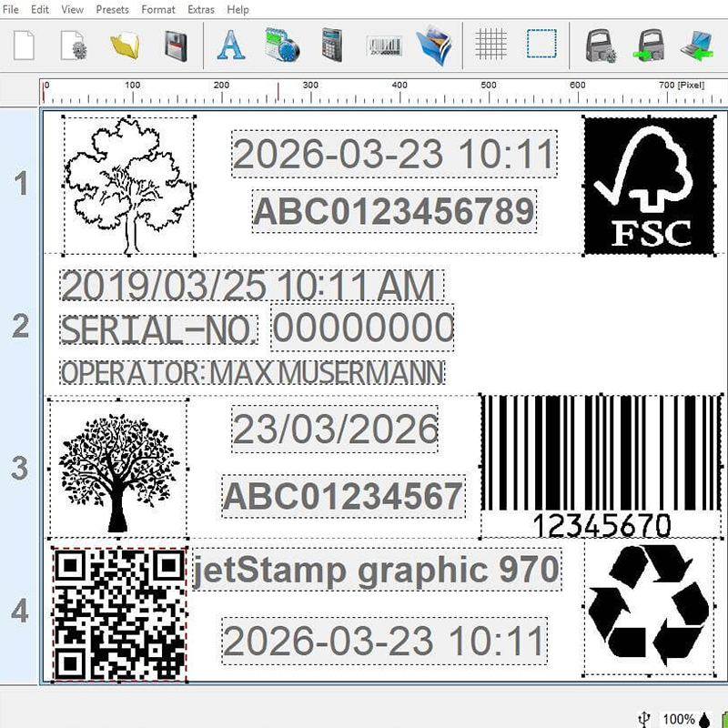
Task: Open the View menu
Action: (x=73, y=9)
